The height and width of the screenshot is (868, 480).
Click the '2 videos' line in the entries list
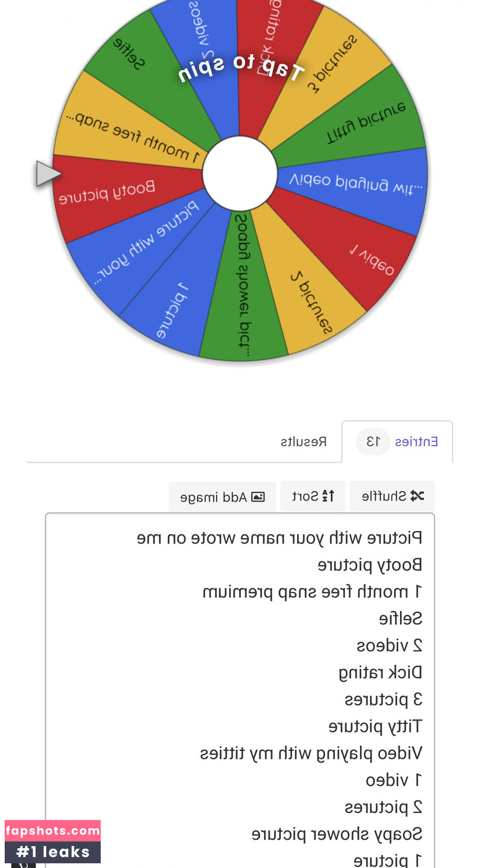tap(389, 645)
